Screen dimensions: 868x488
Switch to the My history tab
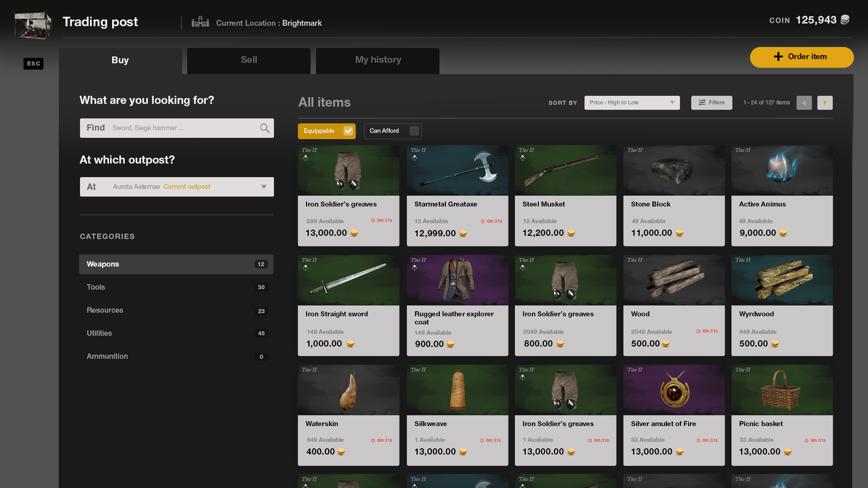pyautogui.click(x=377, y=60)
